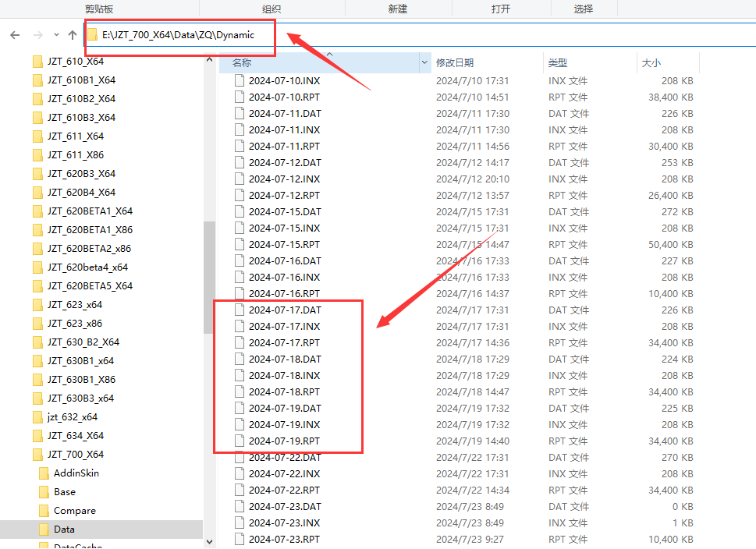Select file 2024-07-15.DAT
The width and height of the screenshot is (756, 549).
tap(285, 211)
